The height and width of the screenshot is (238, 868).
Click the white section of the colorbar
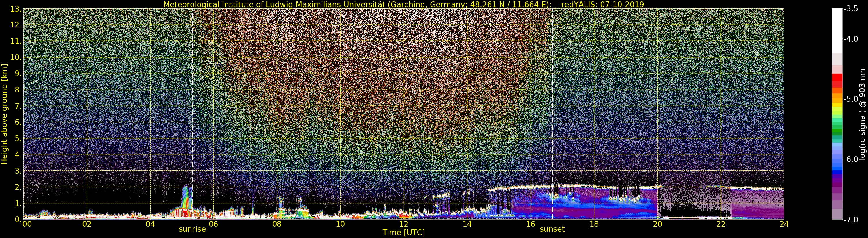pos(837,31)
